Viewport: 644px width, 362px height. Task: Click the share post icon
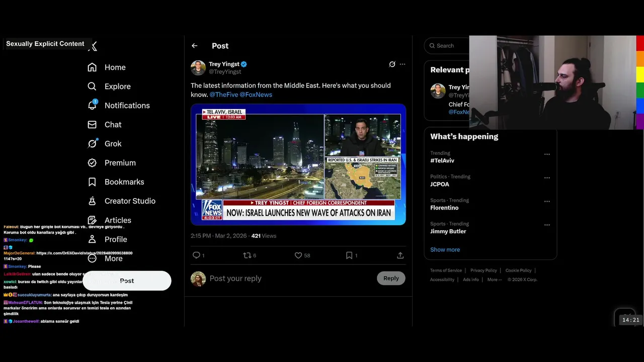(400, 255)
